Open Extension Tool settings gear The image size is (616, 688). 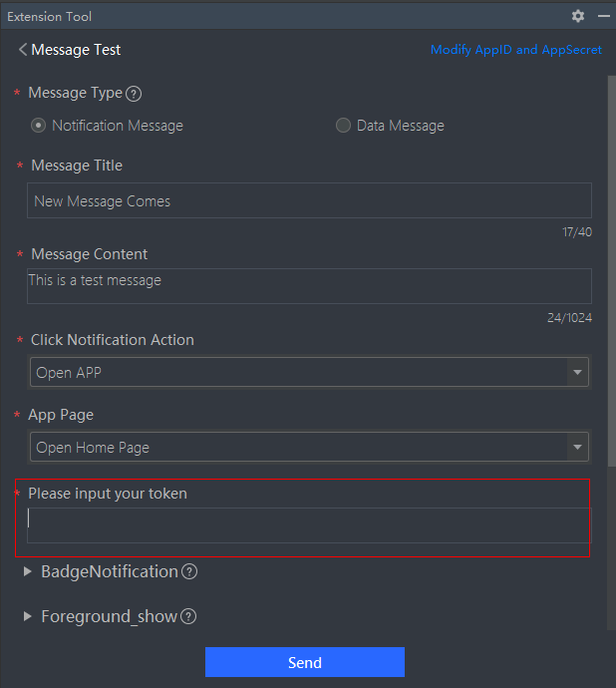tap(578, 16)
